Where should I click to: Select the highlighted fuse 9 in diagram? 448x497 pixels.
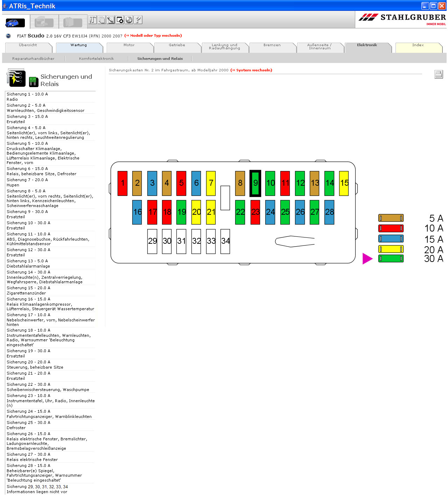[255, 183]
